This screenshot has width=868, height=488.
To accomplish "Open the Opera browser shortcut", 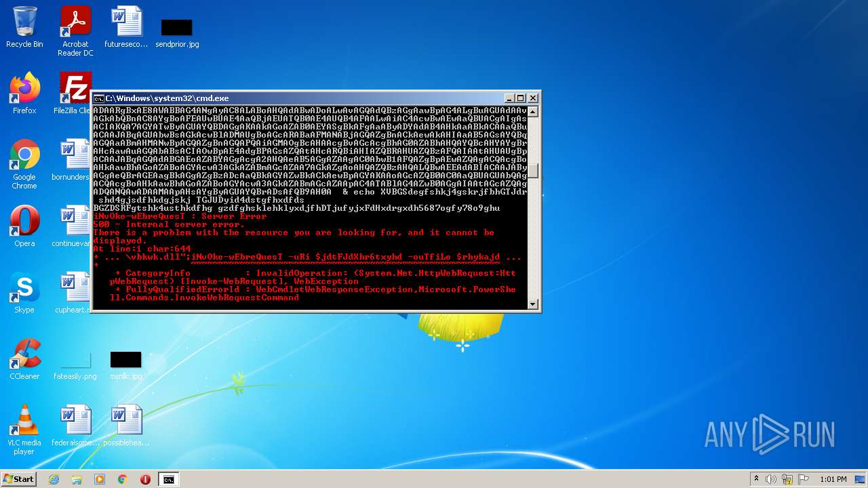I will click(x=24, y=226).
